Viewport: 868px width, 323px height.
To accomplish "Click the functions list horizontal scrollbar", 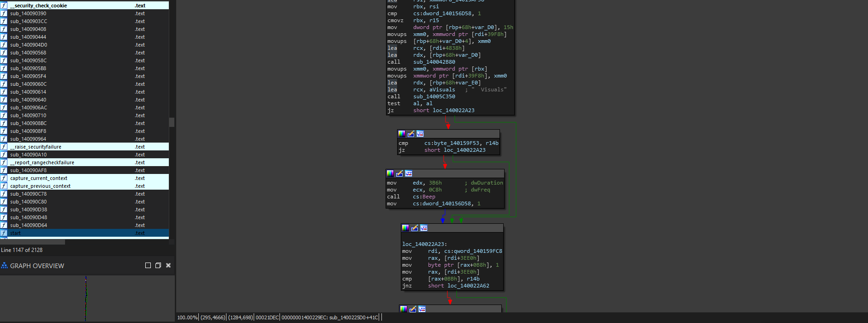I will [32, 242].
